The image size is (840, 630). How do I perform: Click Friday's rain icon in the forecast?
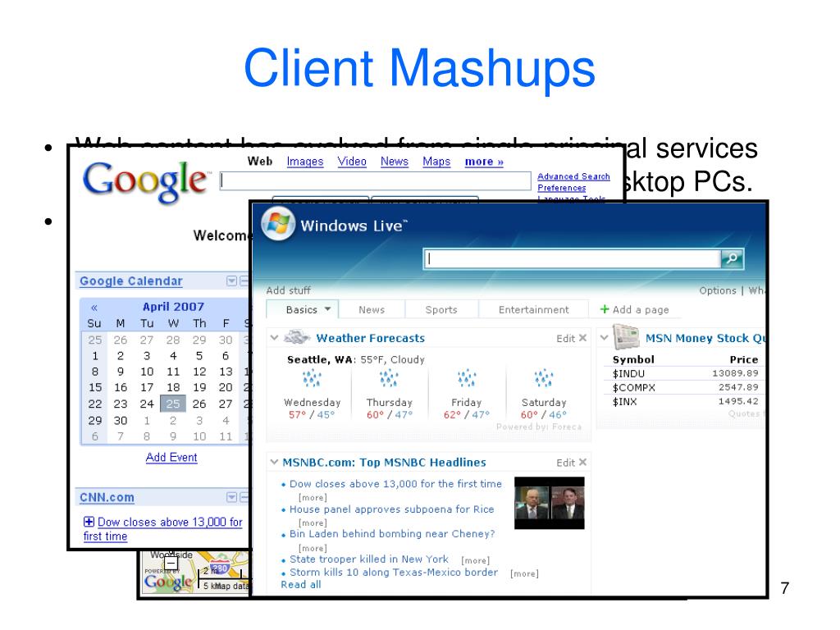tap(467, 377)
